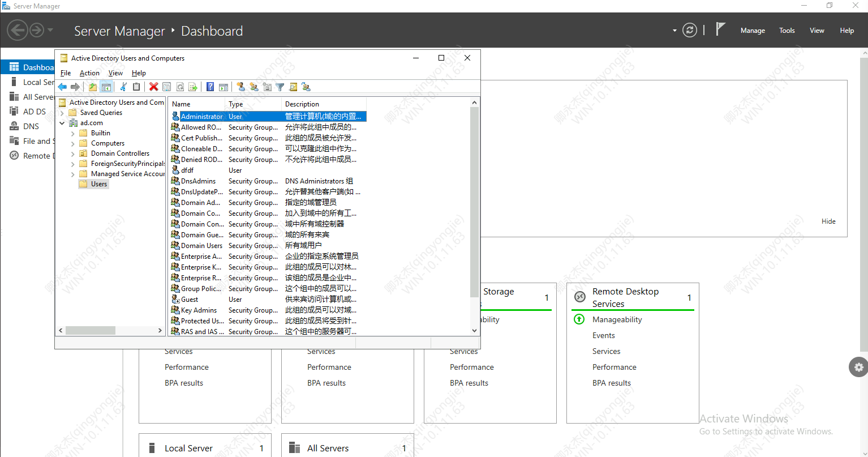Click the Cut scissors icon
The width and height of the screenshot is (868, 457).
pos(123,87)
